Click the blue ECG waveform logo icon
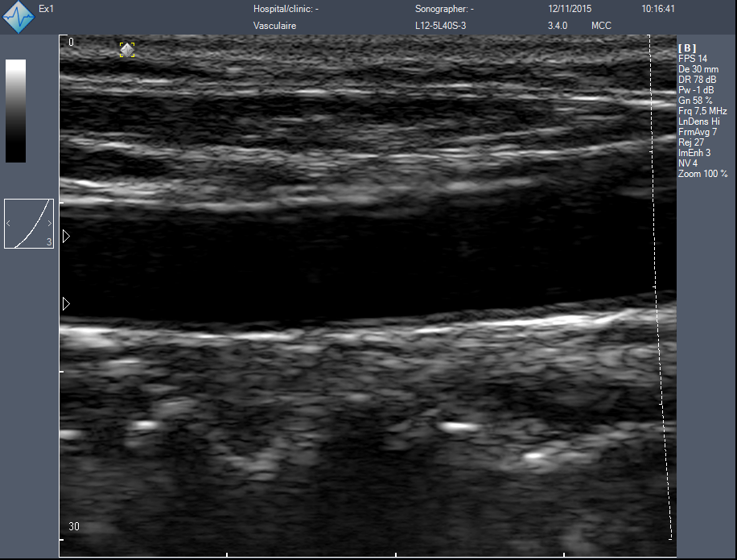 [x=19, y=18]
